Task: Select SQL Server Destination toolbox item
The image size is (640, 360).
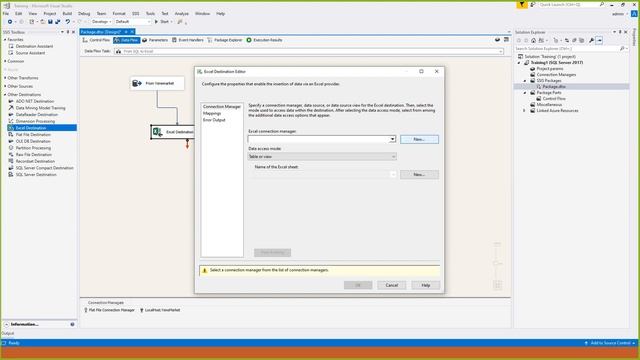Action: (x=36, y=175)
